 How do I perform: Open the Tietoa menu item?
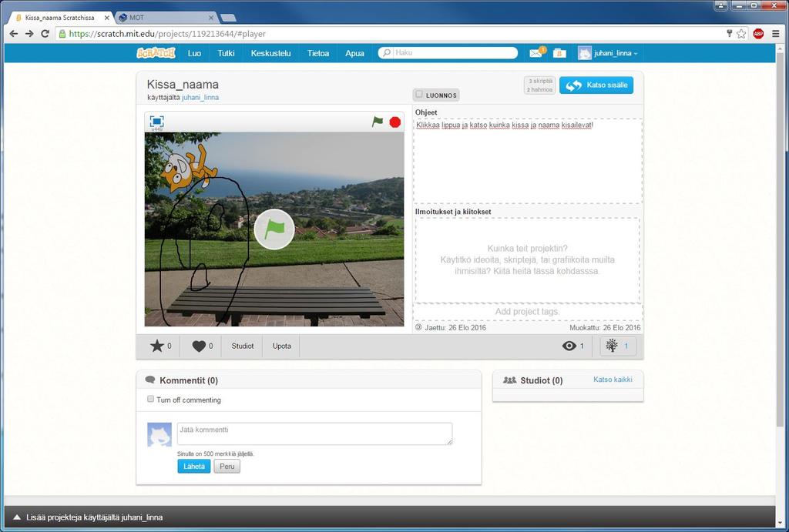pos(318,53)
